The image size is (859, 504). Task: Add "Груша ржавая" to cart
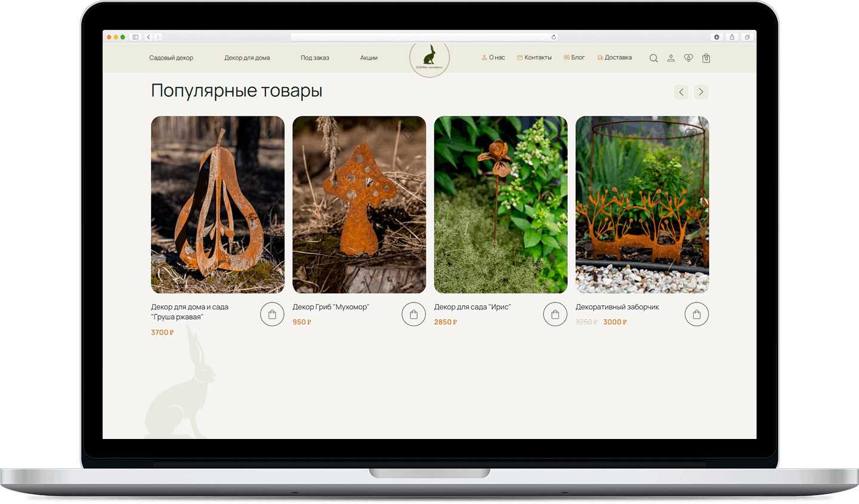272,314
